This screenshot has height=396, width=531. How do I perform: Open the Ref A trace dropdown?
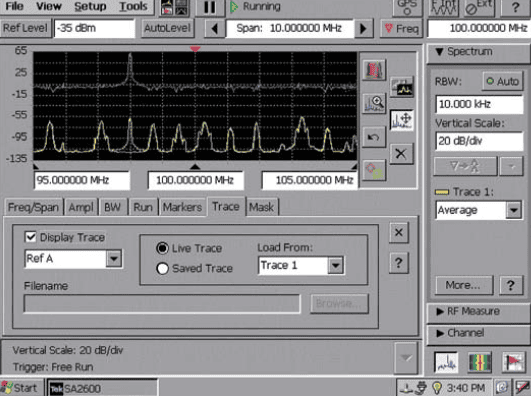point(114,259)
